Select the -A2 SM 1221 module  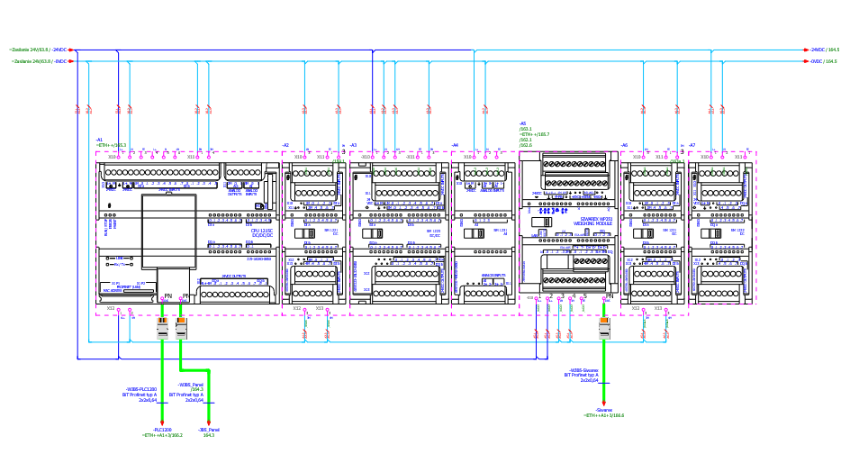[313, 232]
